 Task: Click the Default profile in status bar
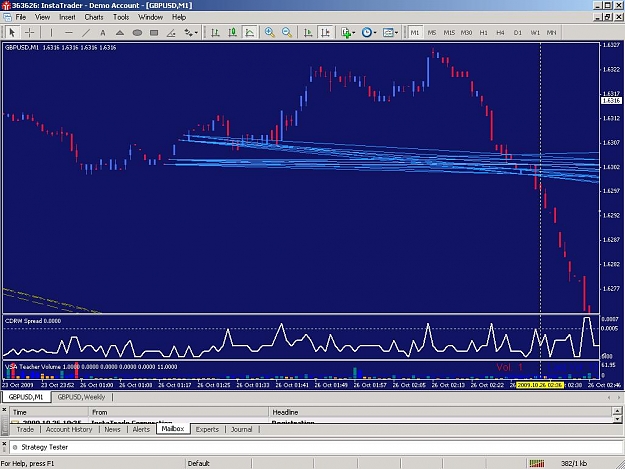(x=199, y=463)
